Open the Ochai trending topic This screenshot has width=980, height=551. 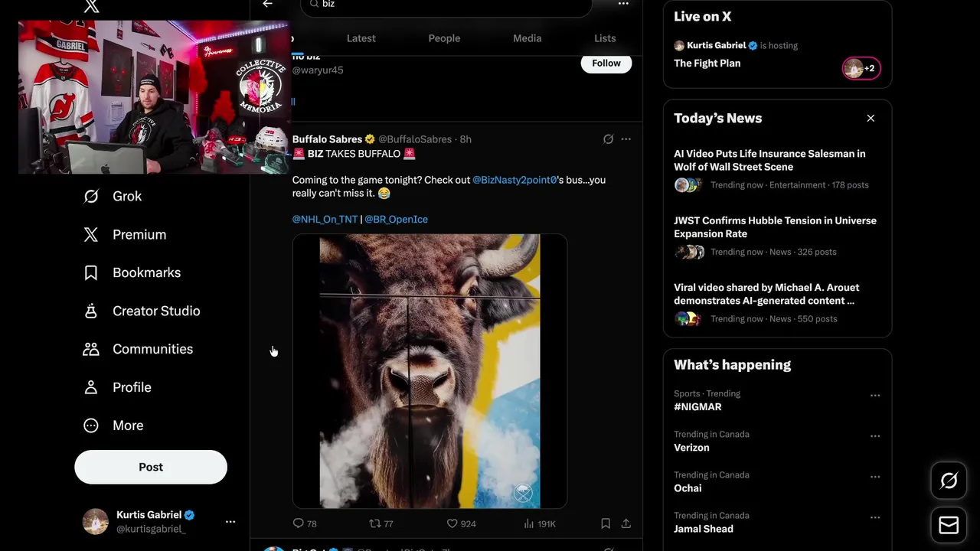(688, 488)
